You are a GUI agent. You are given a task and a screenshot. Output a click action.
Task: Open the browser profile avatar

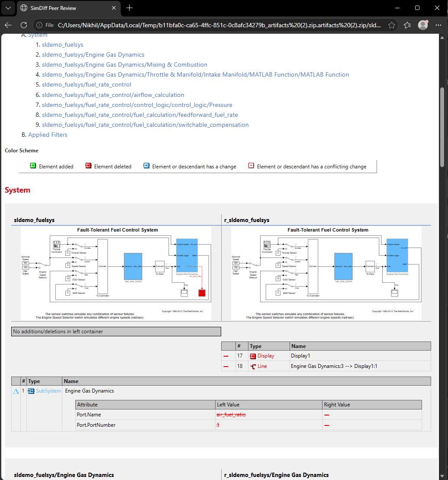pyautogui.click(x=423, y=25)
